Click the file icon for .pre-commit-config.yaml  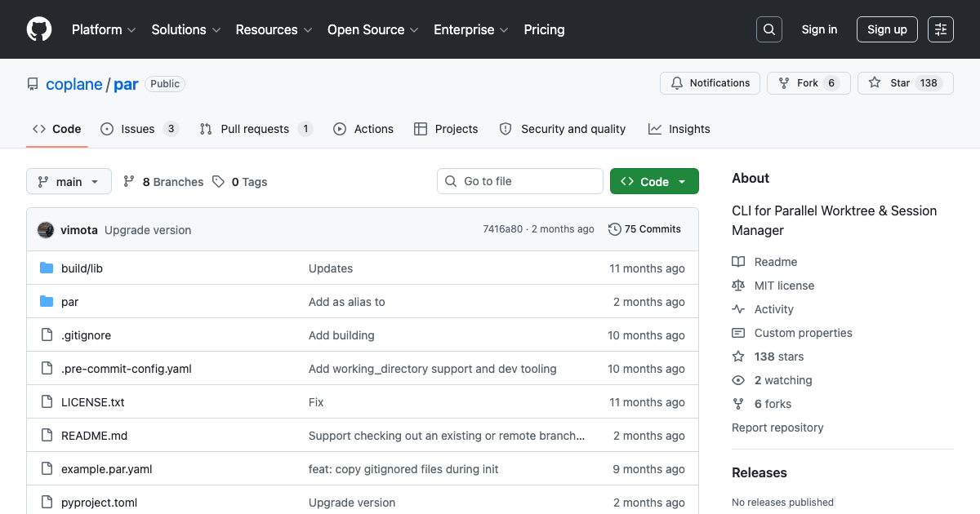(47, 369)
